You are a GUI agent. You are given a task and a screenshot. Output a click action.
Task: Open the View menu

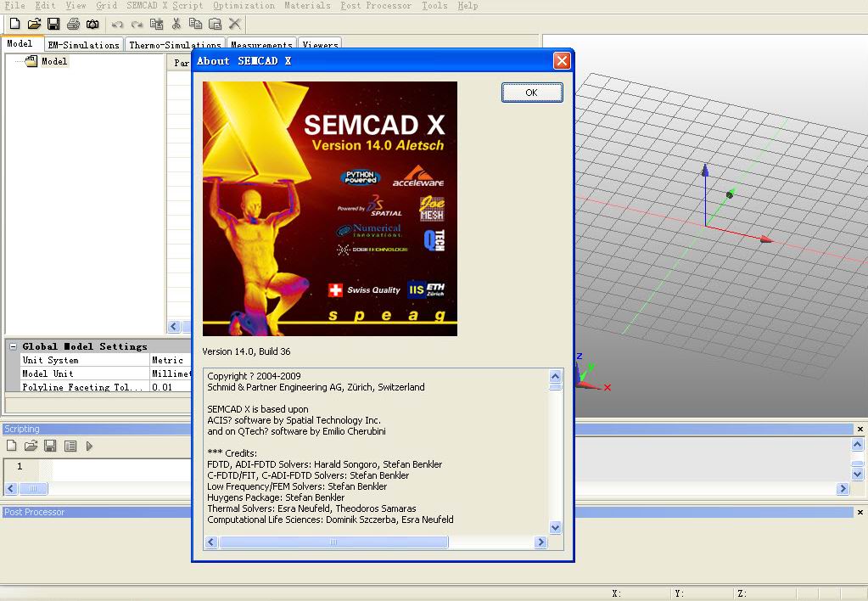[76, 6]
